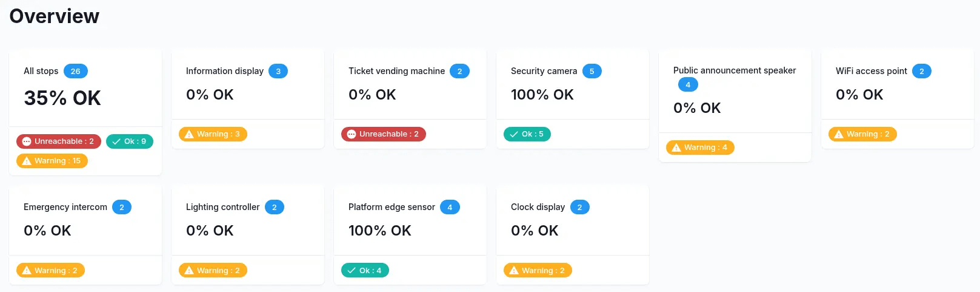
Task: Select the Ticket vending machine card heading
Action: 396,71
